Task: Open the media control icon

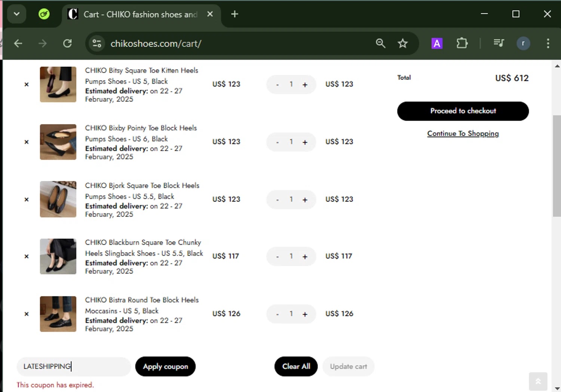Action: point(499,43)
